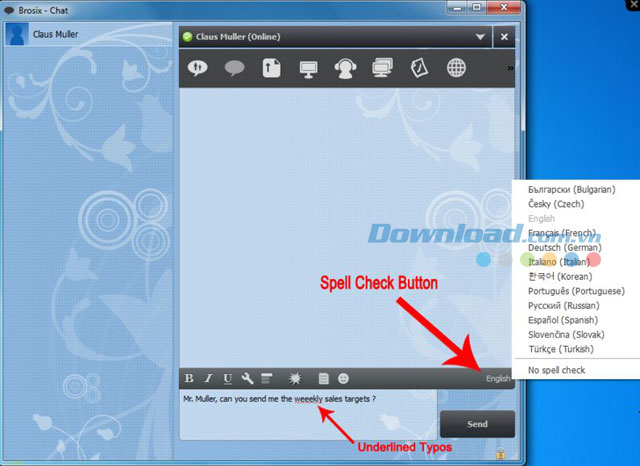The width and height of the screenshot is (640, 466).
Task: Expand Claus Muller conversation dropdown arrow
Action: (x=480, y=37)
